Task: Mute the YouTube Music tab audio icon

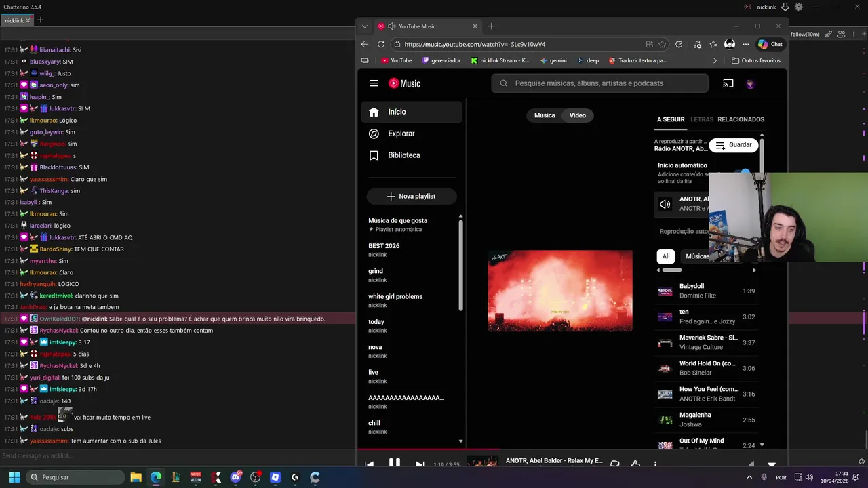Action: pos(392,26)
